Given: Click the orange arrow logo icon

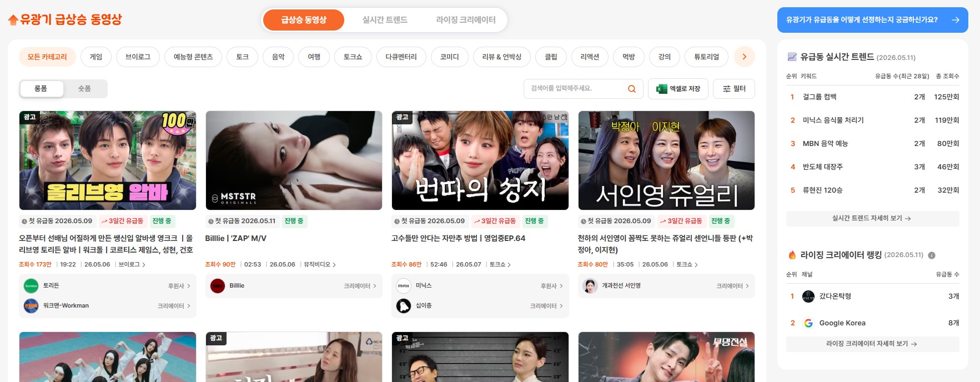Looking at the screenshot, I should point(13,20).
